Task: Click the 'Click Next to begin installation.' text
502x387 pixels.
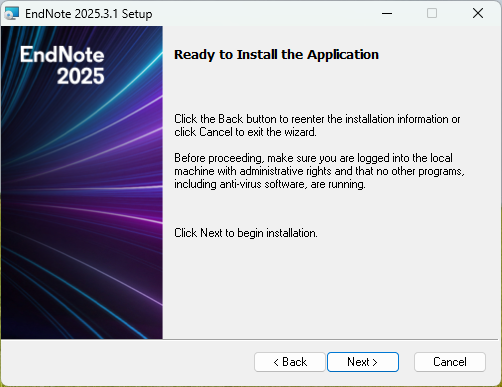Action: click(x=246, y=233)
